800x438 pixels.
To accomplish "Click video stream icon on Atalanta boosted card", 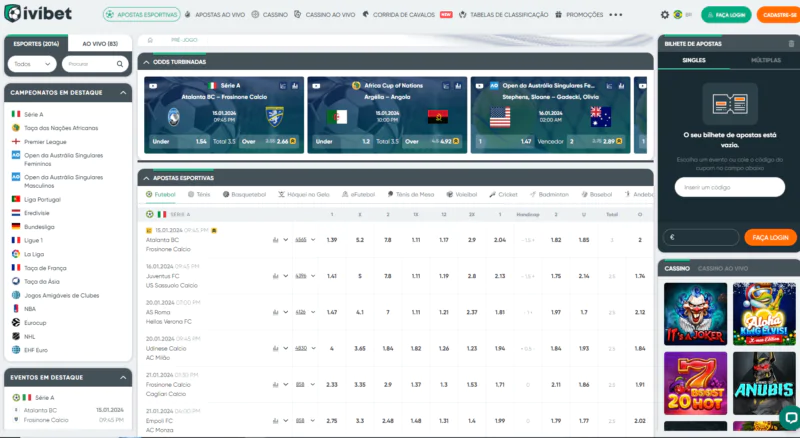I will [x=153, y=86].
